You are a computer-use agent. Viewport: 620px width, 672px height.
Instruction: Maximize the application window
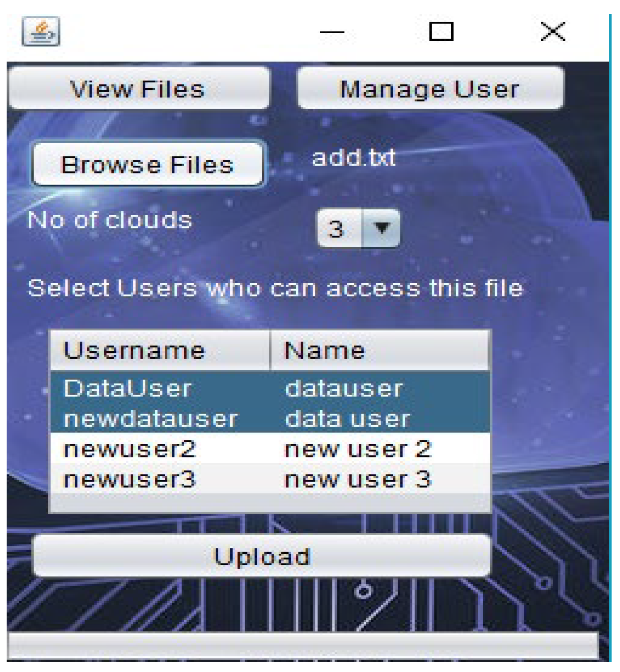pos(441,31)
